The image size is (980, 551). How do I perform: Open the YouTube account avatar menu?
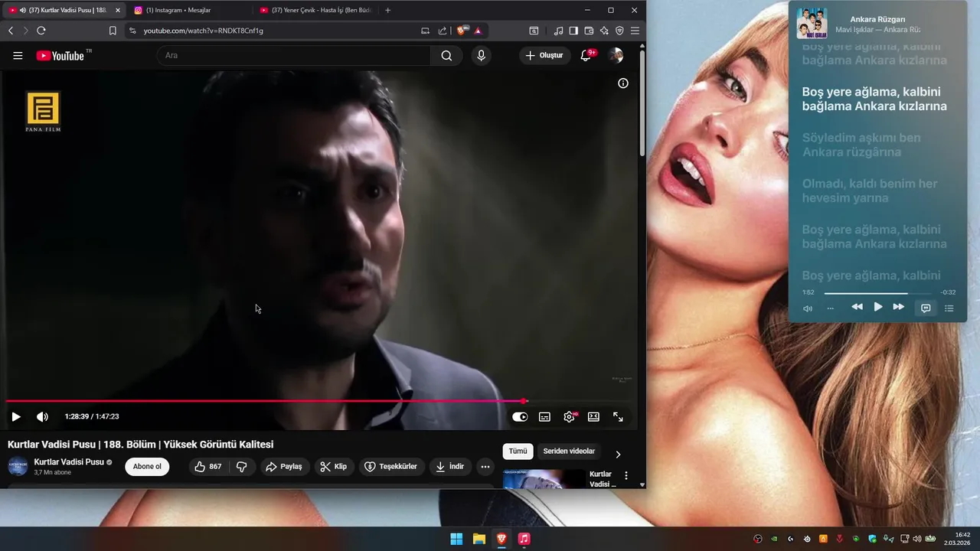tap(616, 55)
